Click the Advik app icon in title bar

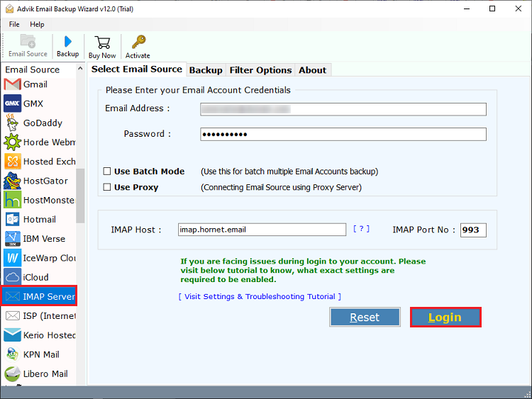point(9,9)
